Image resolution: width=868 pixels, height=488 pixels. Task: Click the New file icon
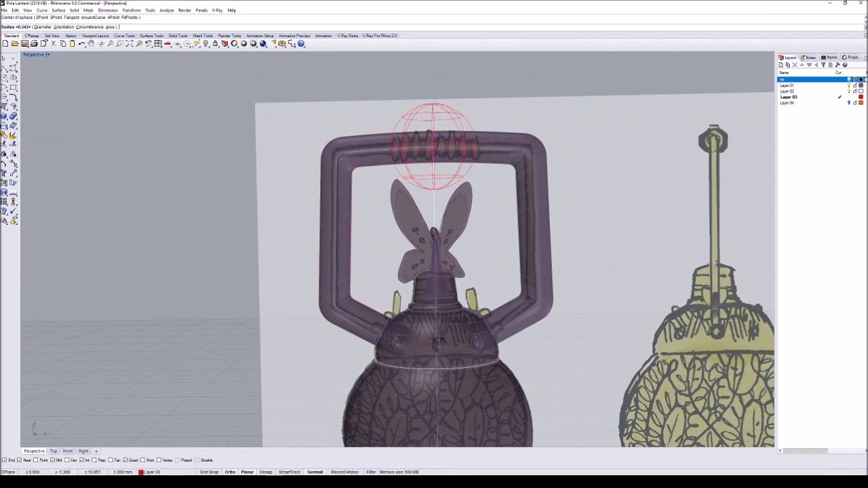pos(5,43)
